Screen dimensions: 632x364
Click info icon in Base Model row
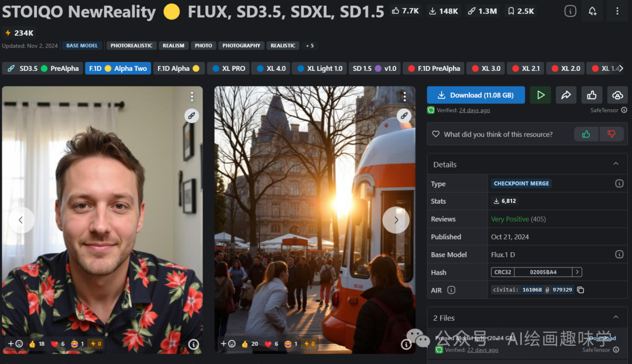(620, 255)
